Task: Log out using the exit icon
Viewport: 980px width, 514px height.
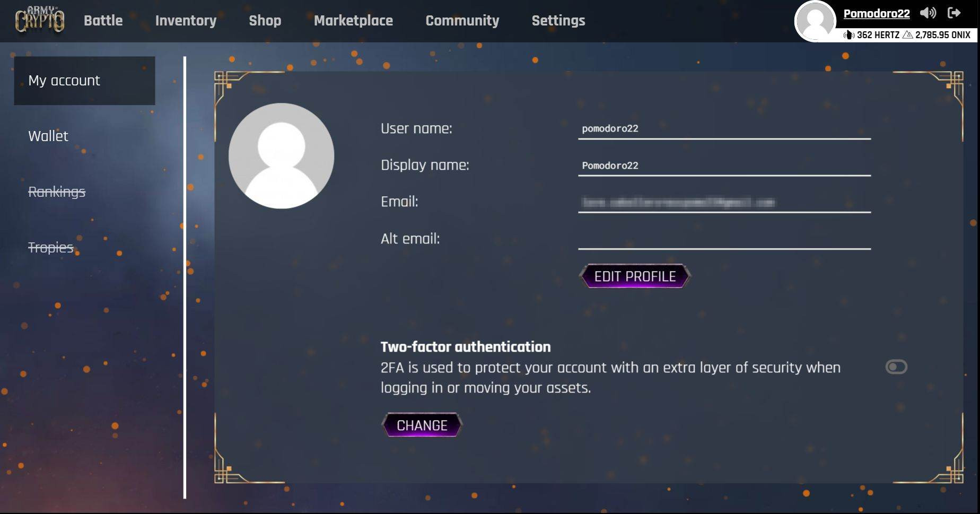Action: [954, 13]
